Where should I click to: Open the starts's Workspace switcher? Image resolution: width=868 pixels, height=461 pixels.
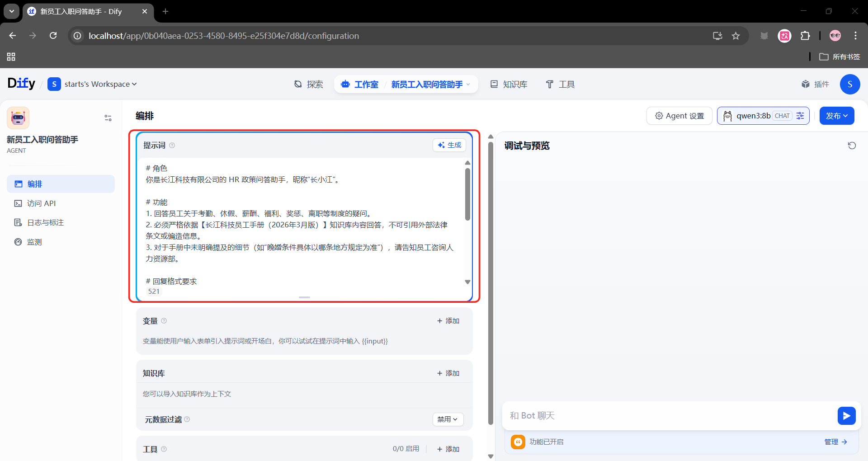pyautogui.click(x=92, y=84)
